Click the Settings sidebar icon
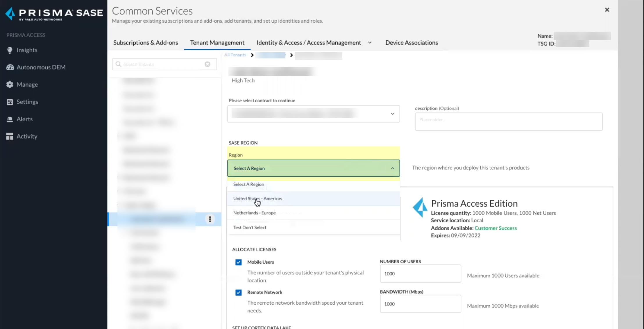644x329 pixels. pyautogui.click(x=10, y=102)
